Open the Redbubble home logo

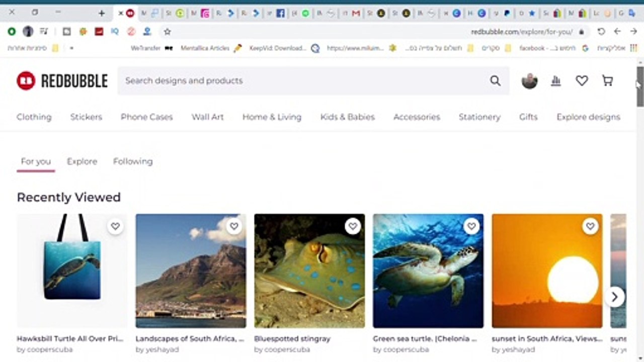click(62, 81)
